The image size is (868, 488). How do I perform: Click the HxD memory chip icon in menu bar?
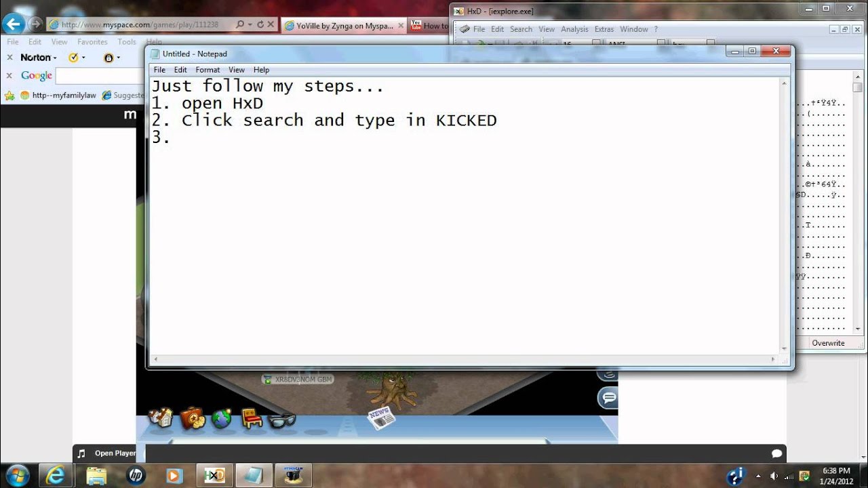coord(464,29)
